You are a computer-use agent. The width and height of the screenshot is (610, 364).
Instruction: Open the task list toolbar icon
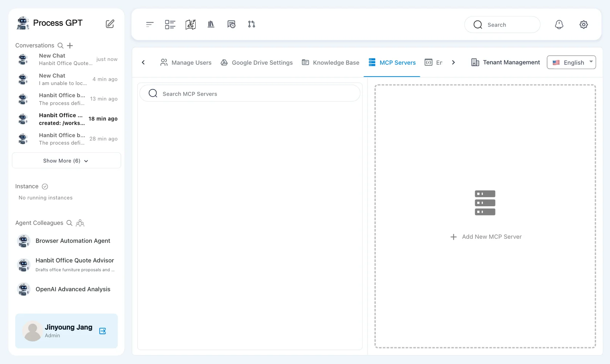[170, 24]
